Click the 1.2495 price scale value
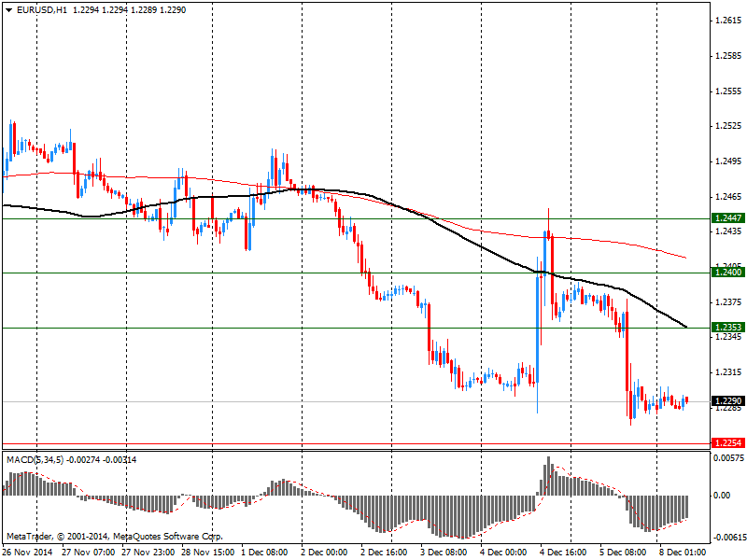 tap(729, 161)
